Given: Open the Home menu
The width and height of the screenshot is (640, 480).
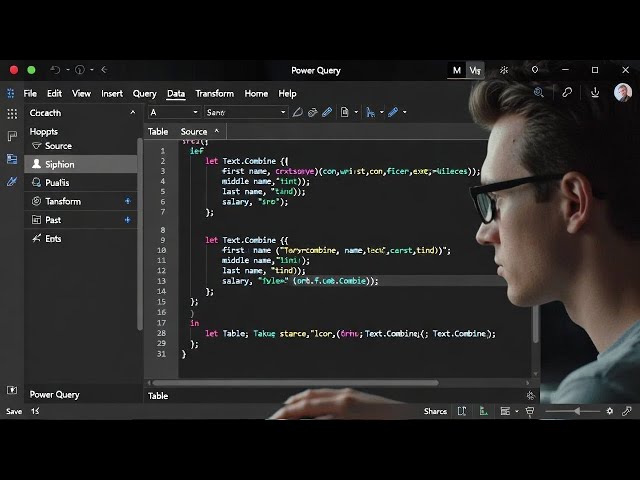Looking at the screenshot, I should pyautogui.click(x=256, y=93).
